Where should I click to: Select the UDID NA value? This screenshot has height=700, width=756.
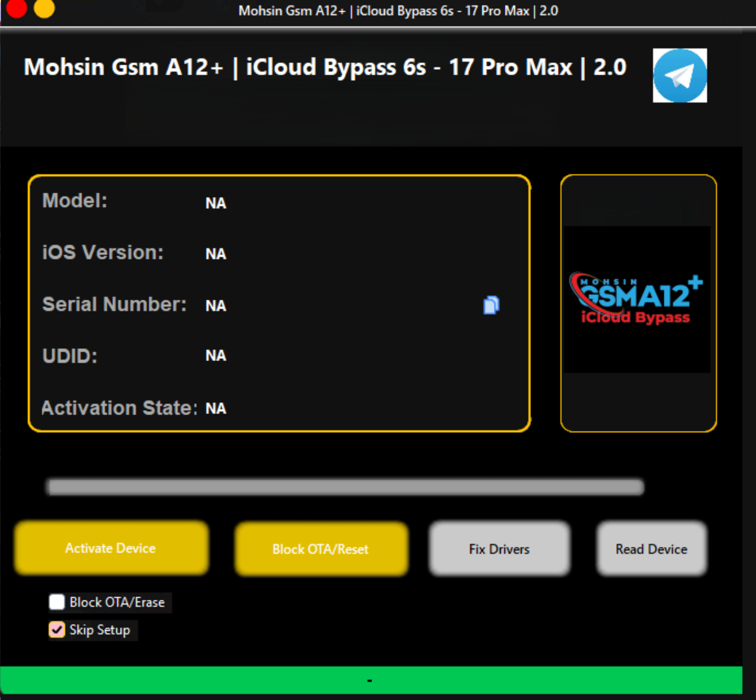216,356
